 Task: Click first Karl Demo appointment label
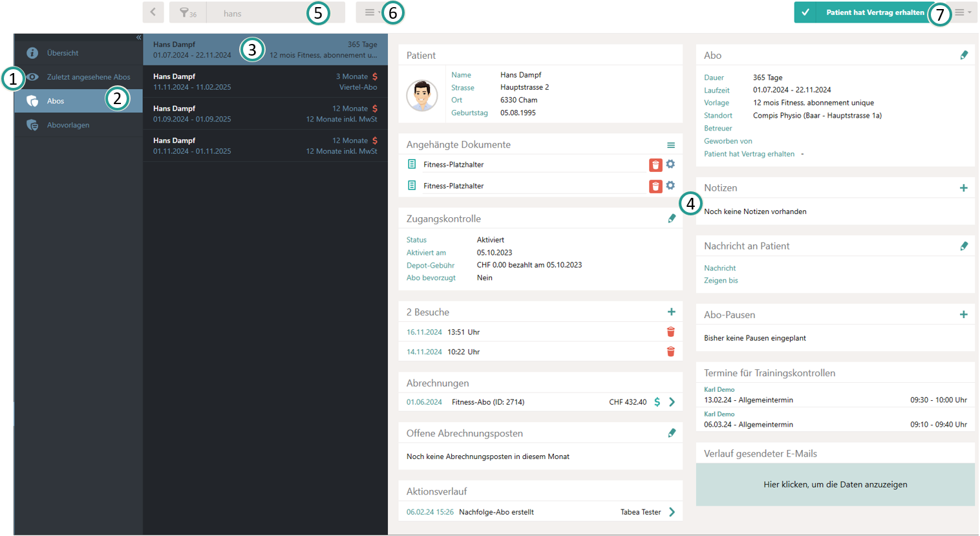pyautogui.click(x=719, y=390)
